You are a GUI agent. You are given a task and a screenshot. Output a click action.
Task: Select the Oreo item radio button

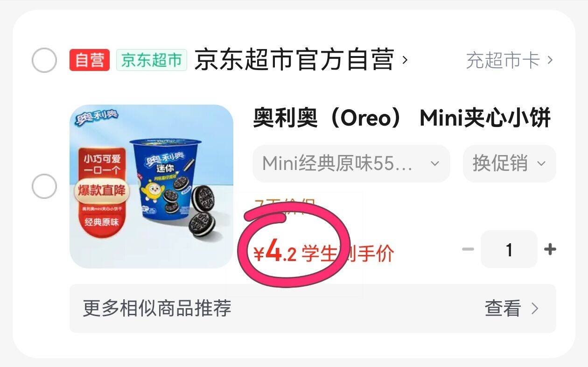(44, 186)
